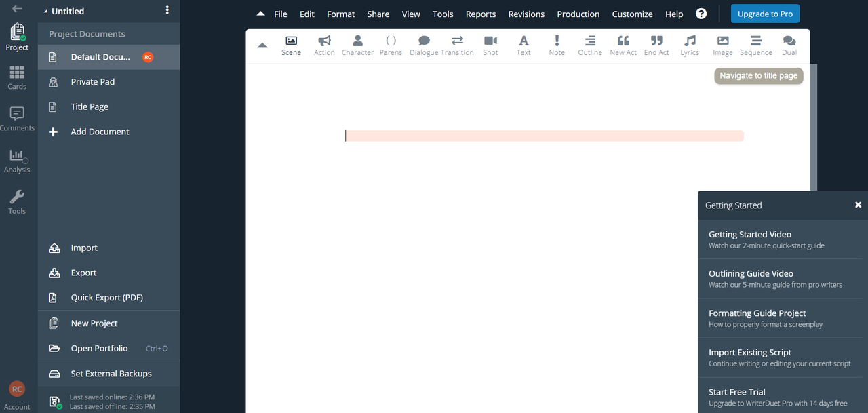Open the Production menu

tap(578, 14)
